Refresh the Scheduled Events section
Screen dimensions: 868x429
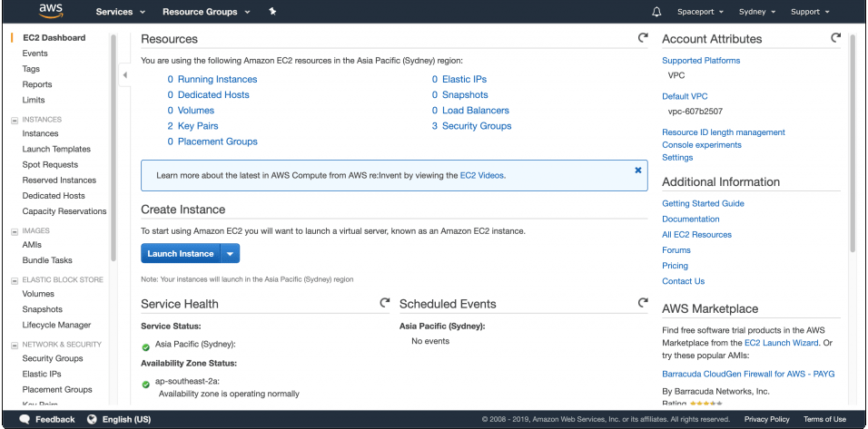click(x=642, y=302)
